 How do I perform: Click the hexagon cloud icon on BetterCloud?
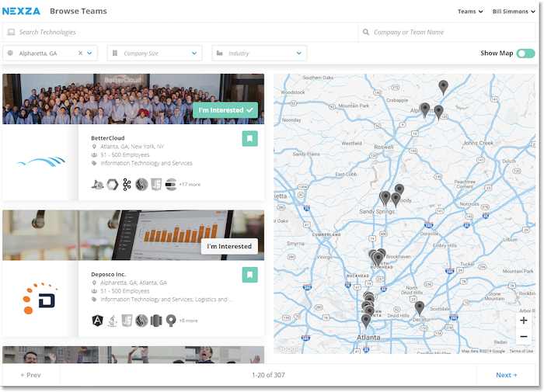point(112,185)
